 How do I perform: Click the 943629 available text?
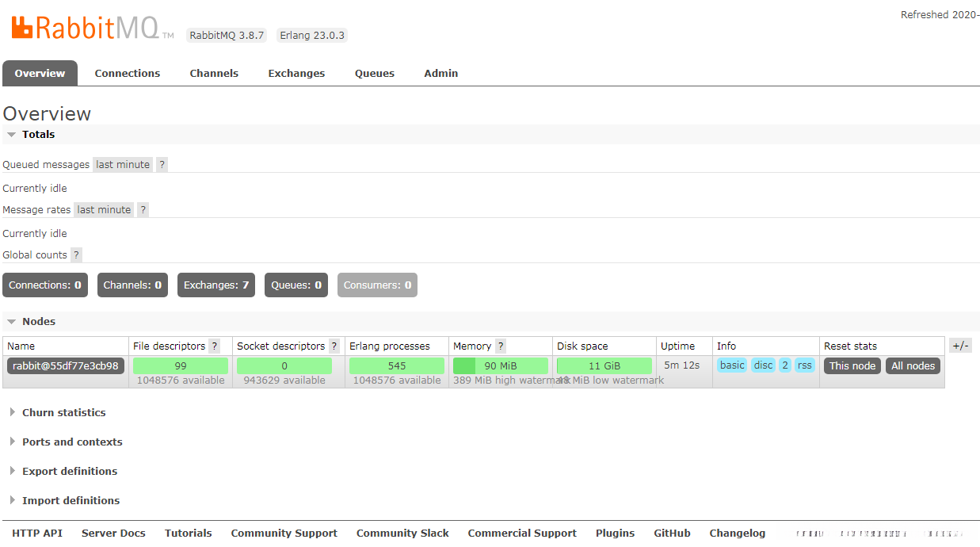pyautogui.click(x=284, y=381)
